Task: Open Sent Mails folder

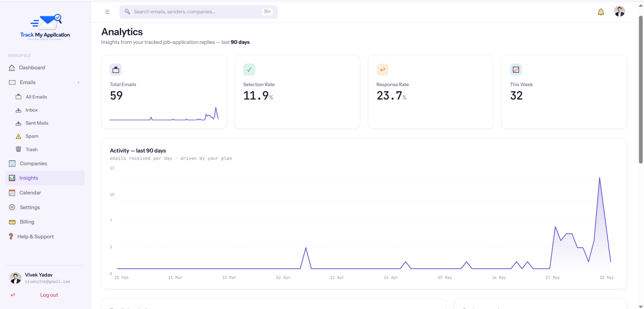Action: (x=37, y=123)
